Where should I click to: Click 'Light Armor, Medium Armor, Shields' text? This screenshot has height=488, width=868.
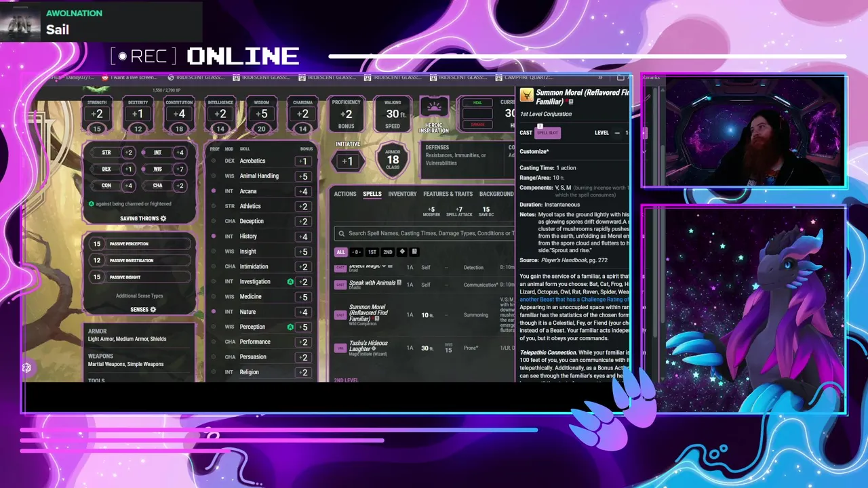tap(127, 339)
